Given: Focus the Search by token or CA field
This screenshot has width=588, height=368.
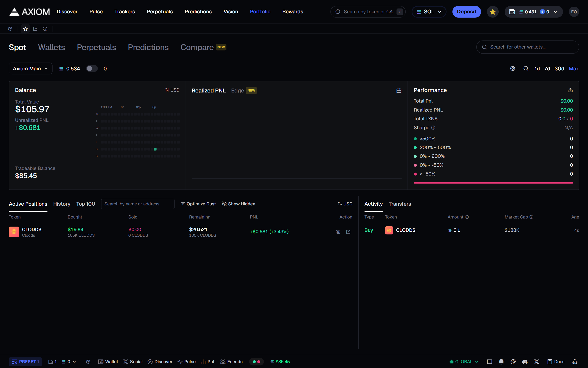Looking at the screenshot, I should tap(368, 12).
